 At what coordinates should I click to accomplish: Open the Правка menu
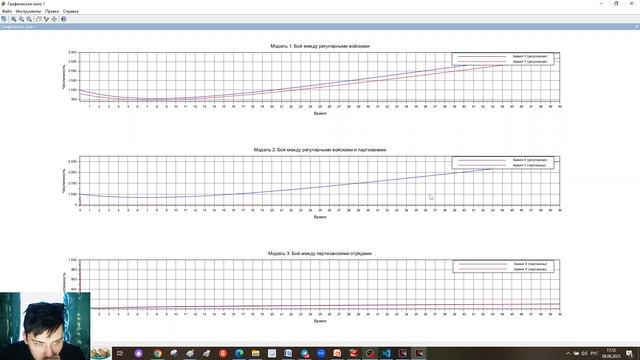(x=52, y=11)
